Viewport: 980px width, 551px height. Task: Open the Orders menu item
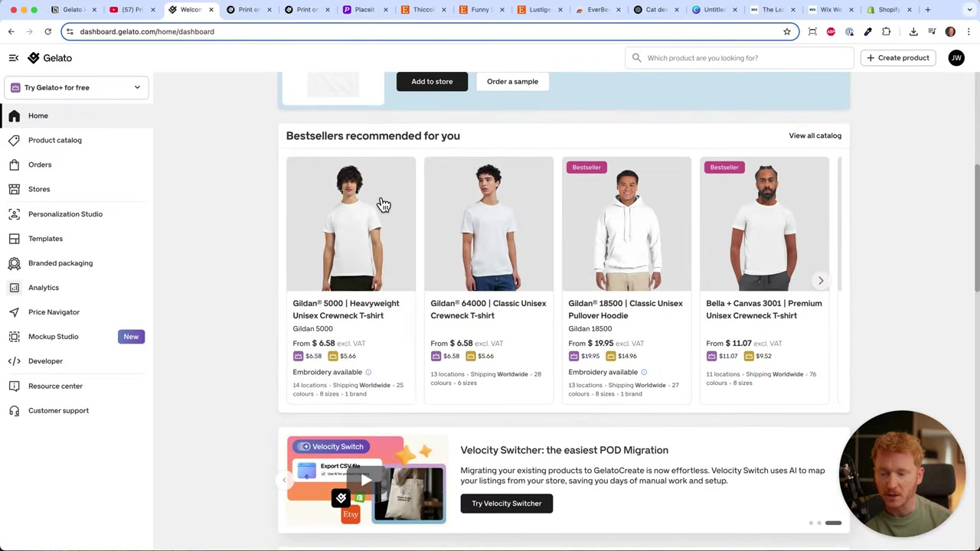tap(40, 165)
